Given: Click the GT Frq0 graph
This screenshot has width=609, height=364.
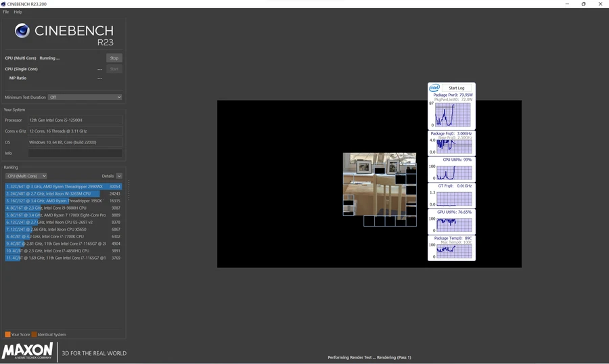Looking at the screenshot, I should pos(454,198).
